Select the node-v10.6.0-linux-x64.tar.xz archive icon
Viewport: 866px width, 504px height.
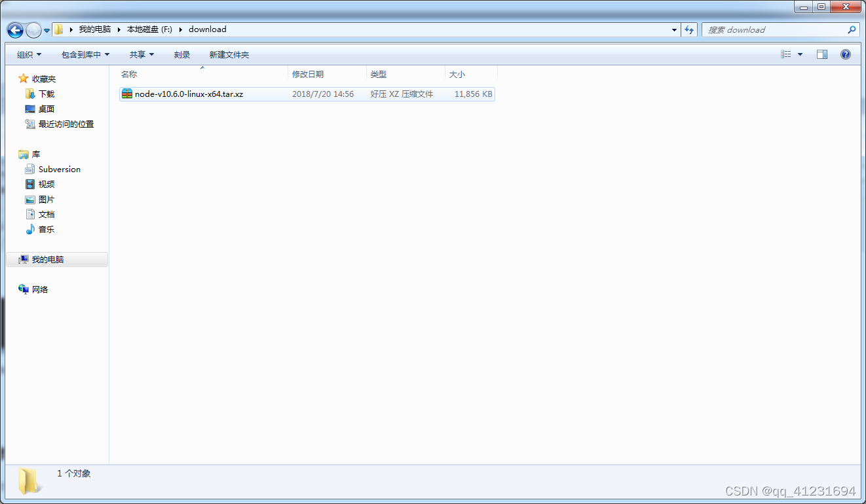126,94
